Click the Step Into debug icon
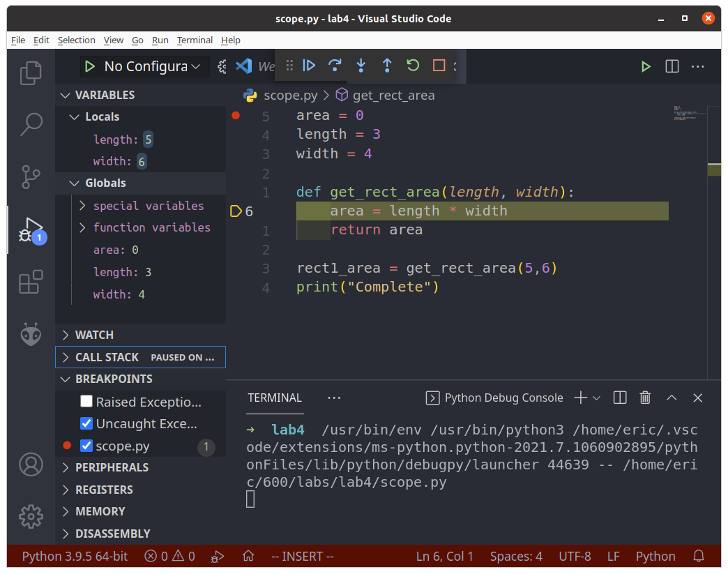This screenshot has width=728, height=574. (x=361, y=66)
